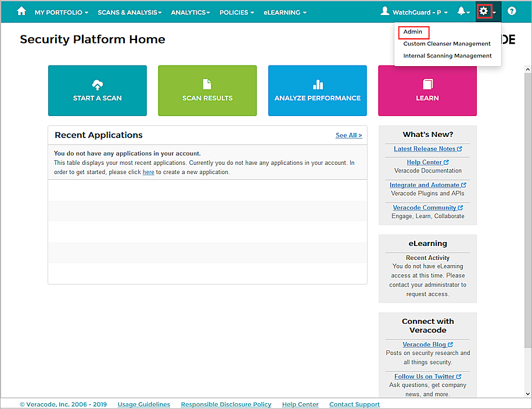Image resolution: width=532 pixels, height=409 pixels.
Task: Open help using the question mark icon
Action: click(x=511, y=11)
